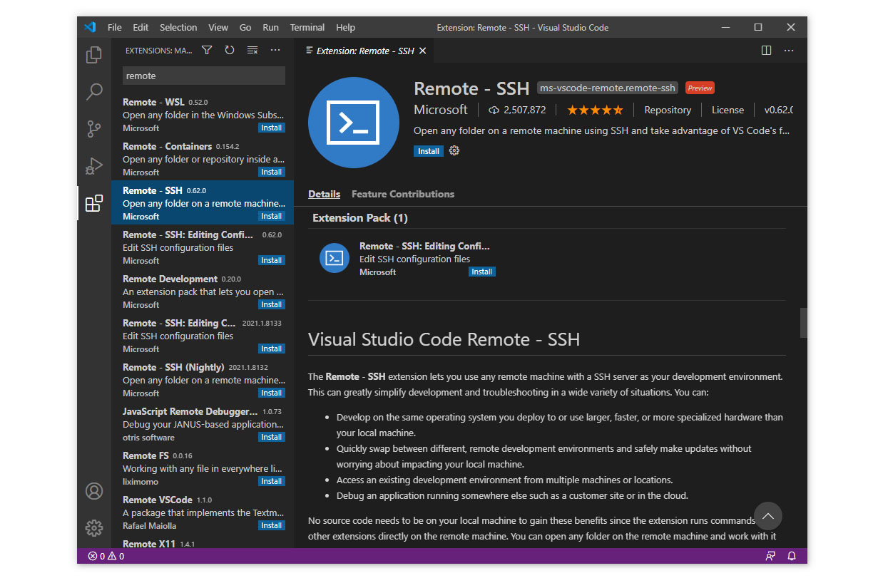This screenshot has height=588, width=883.
Task: Open the Source Control view
Action: coord(94,129)
